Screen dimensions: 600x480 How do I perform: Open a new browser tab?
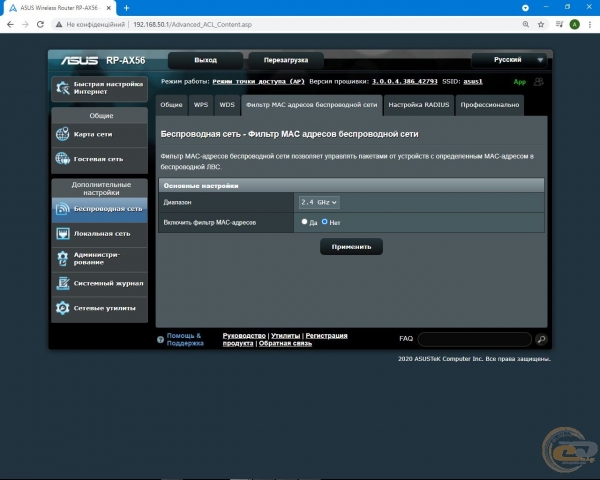coord(127,8)
